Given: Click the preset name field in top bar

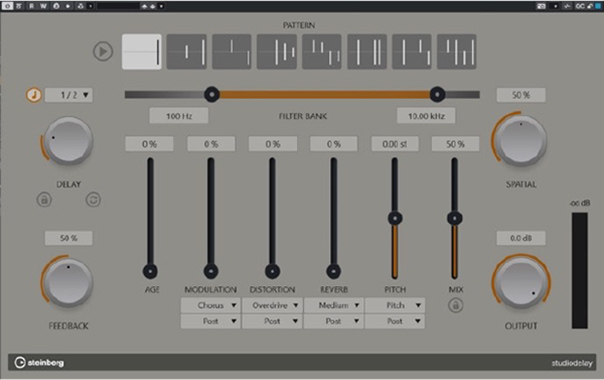Looking at the screenshot, I should (x=118, y=6).
